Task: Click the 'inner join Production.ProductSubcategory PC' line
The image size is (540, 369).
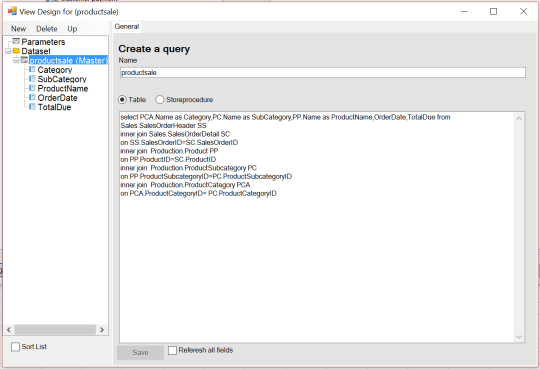Action: [x=188, y=168]
